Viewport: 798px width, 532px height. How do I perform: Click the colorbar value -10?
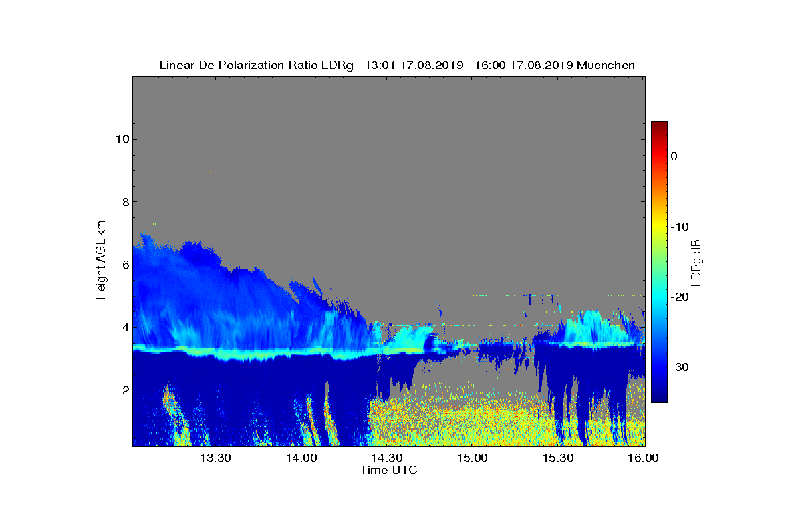[679, 227]
